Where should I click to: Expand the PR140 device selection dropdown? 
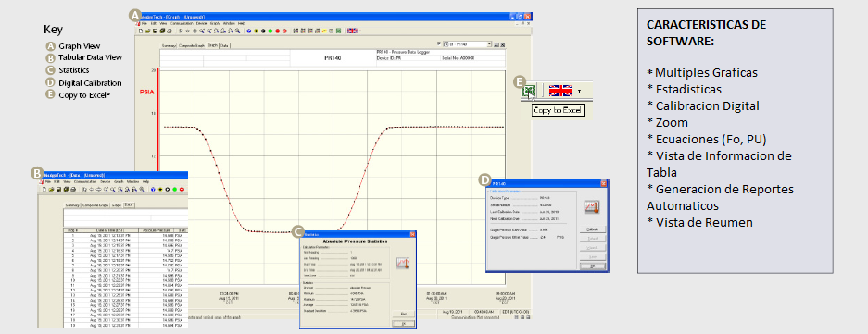pyautogui.click(x=489, y=43)
